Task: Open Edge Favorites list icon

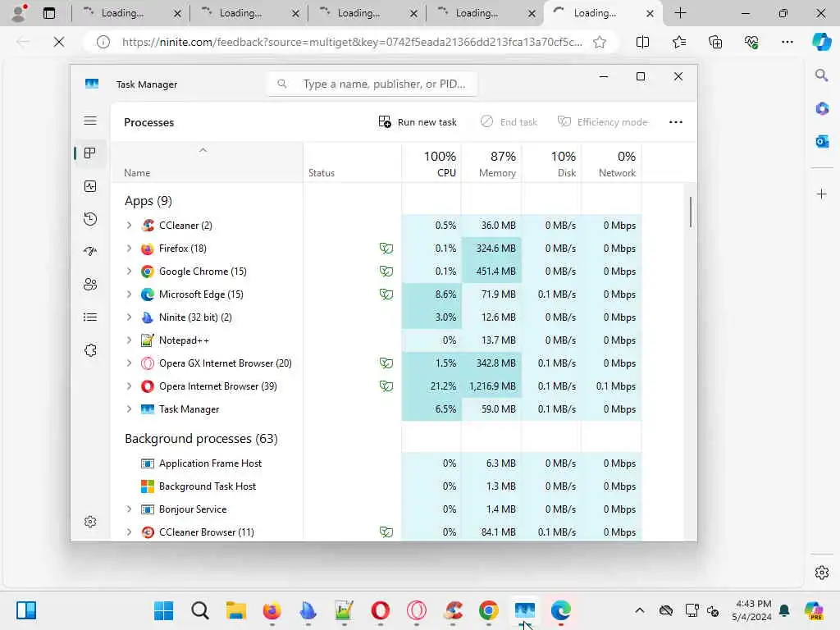Action: click(678, 42)
